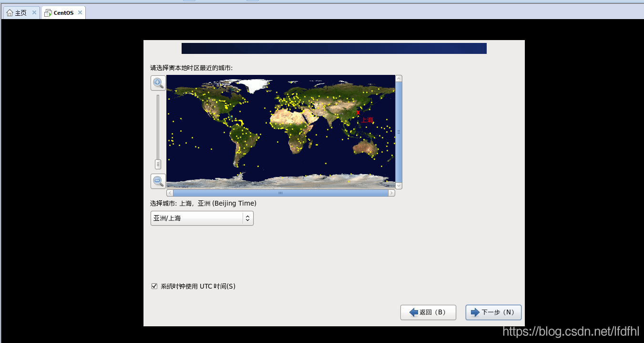Click the home icon on 主页 tab
644x343 pixels.
(10, 13)
